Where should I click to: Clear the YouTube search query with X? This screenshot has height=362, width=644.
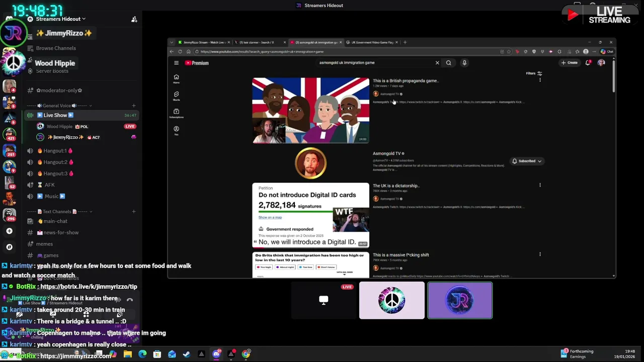pyautogui.click(x=437, y=63)
